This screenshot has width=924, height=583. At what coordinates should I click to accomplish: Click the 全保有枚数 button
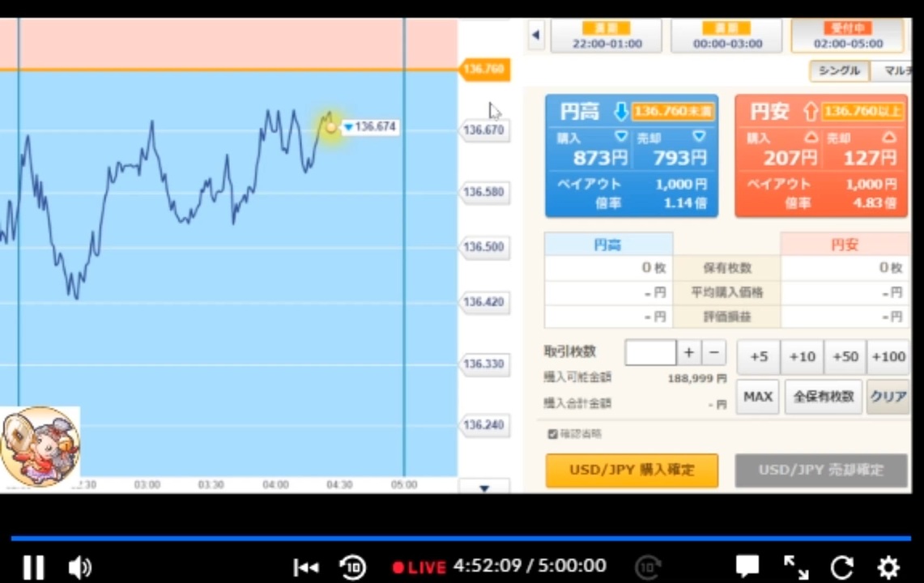click(824, 397)
